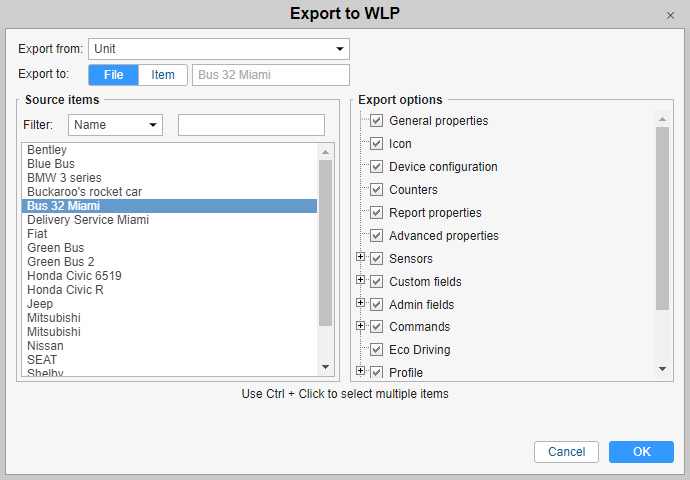The height and width of the screenshot is (480, 690).
Task: Expand the Profile tree node
Action: [360, 372]
